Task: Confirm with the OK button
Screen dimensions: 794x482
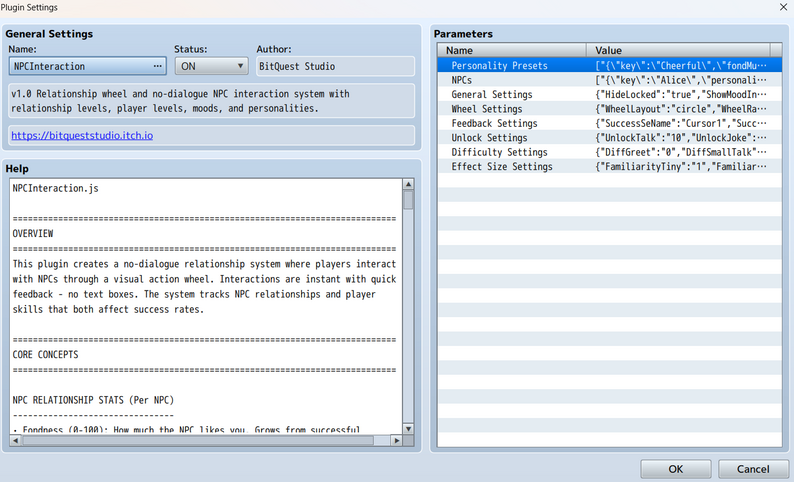Action: coord(676,469)
